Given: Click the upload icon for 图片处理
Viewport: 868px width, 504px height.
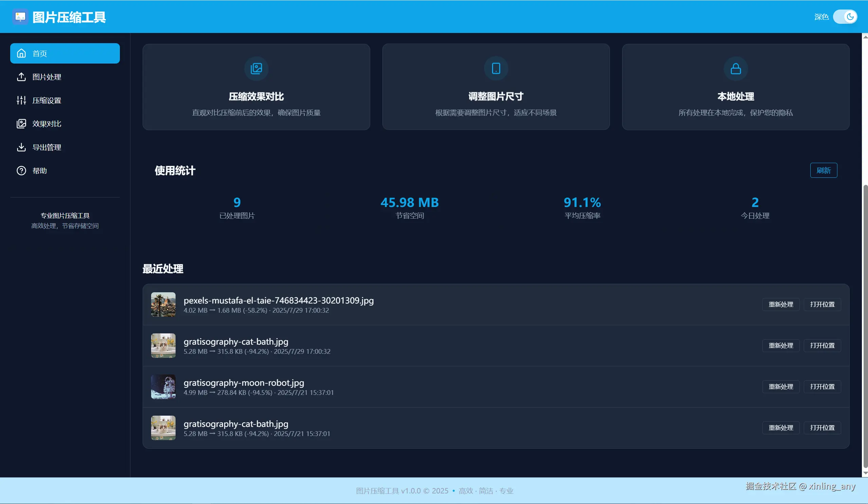Looking at the screenshot, I should (x=21, y=77).
